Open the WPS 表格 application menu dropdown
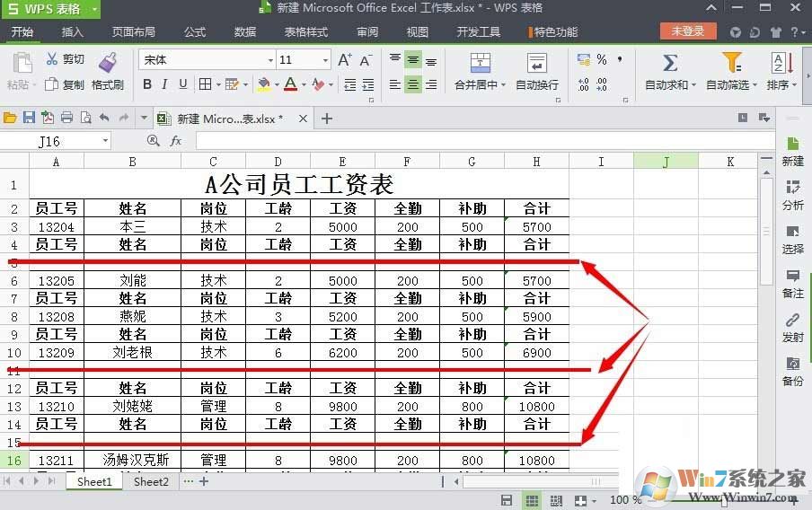The image size is (812, 510). [x=94, y=9]
